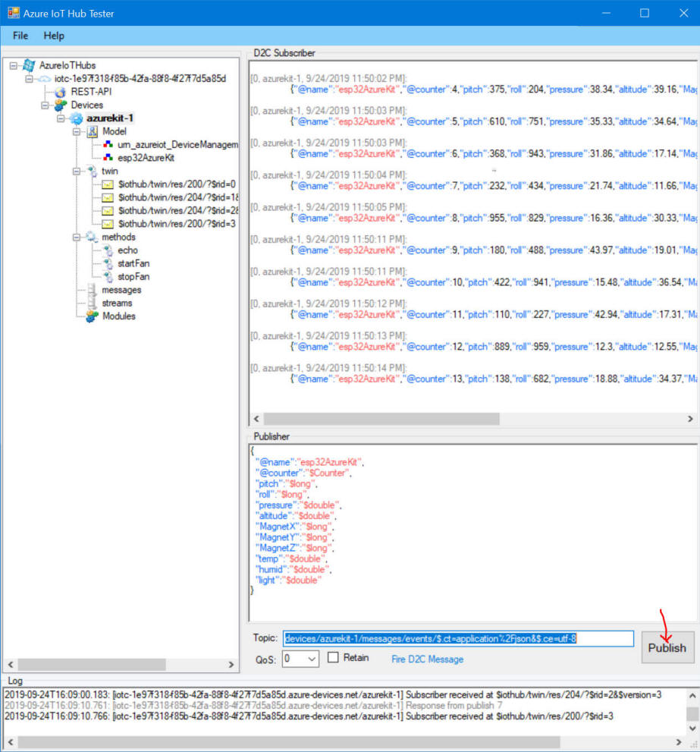Viewport: 700px width, 752px height.
Task: Click envelope icon for twin/res/200/?$rid=3
Action: [108, 224]
